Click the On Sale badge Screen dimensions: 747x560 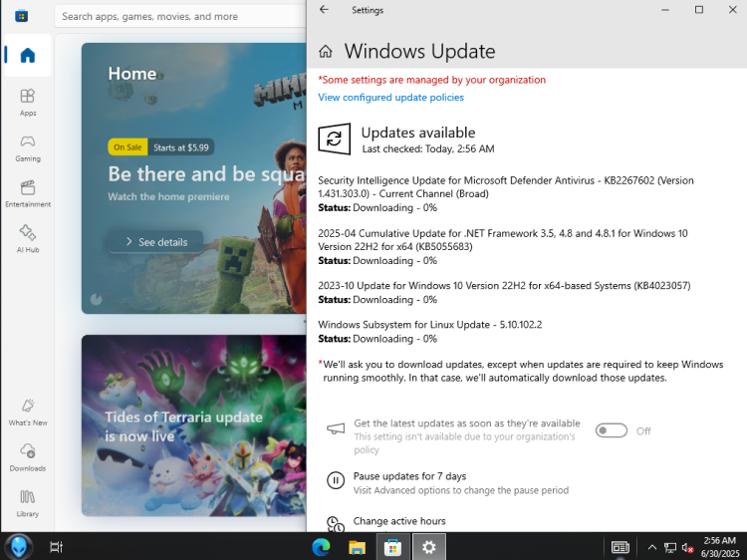(x=127, y=147)
